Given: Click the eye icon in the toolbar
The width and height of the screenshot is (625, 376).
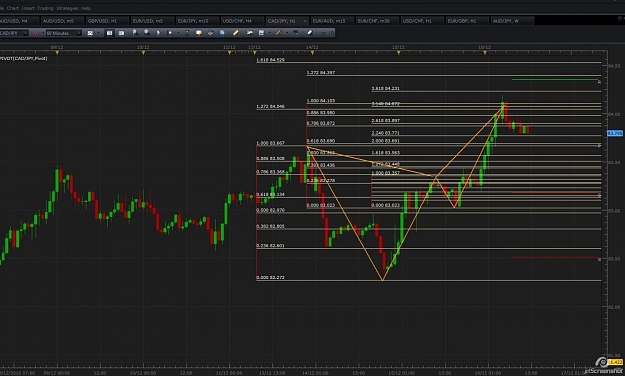Looking at the screenshot, I should pyautogui.click(x=210, y=33).
